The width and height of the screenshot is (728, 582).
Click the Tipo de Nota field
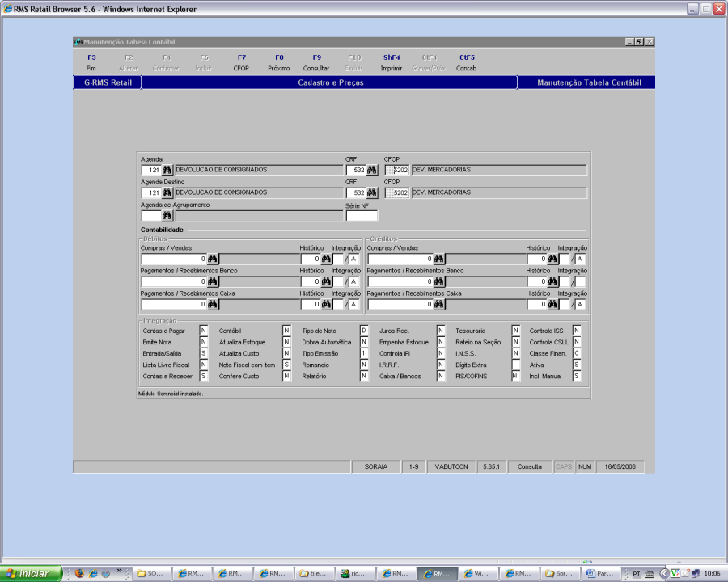(x=364, y=331)
